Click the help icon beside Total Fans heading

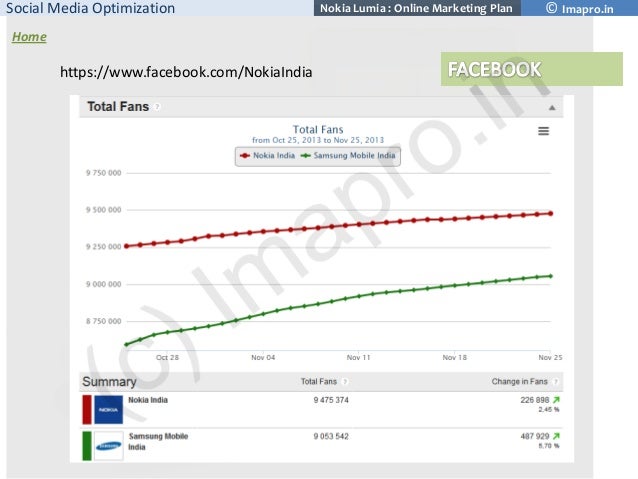157,107
